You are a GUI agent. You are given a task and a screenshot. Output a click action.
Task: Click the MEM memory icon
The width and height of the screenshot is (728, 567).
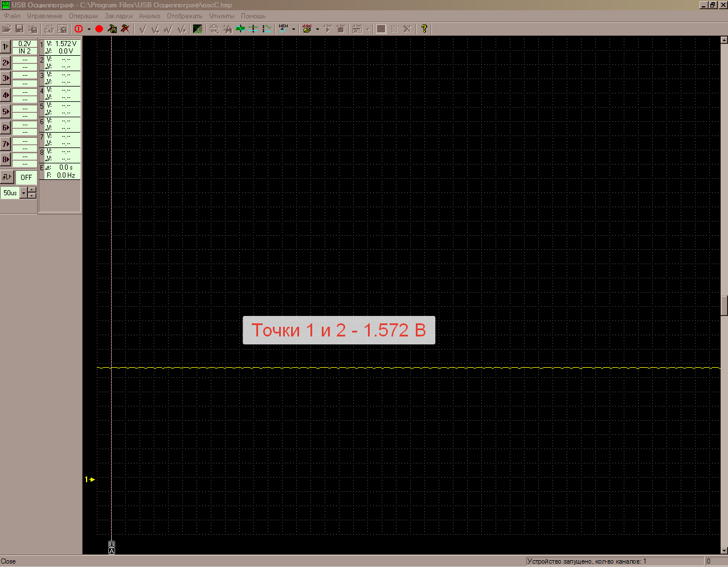click(x=284, y=28)
